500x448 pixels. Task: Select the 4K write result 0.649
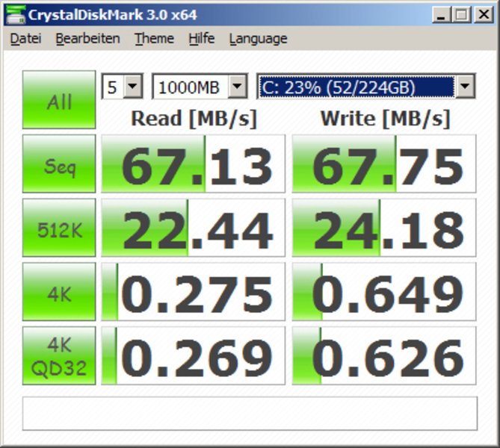(x=384, y=291)
